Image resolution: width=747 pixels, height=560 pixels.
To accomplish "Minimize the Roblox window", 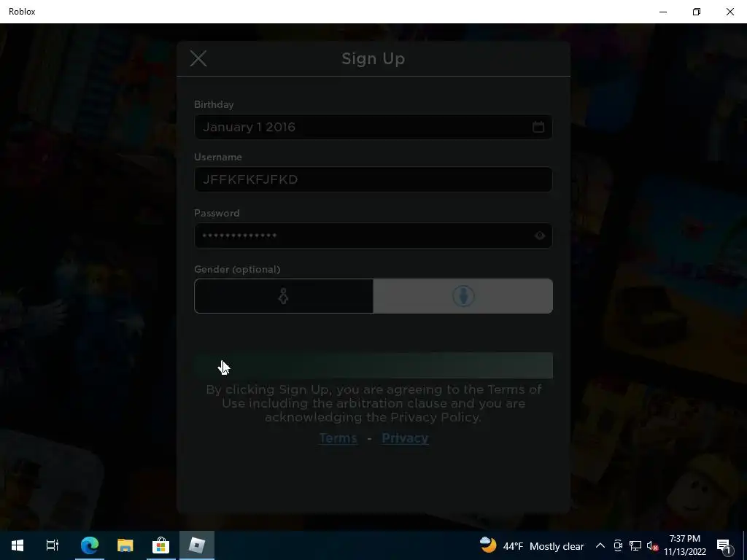I will coord(662,12).
